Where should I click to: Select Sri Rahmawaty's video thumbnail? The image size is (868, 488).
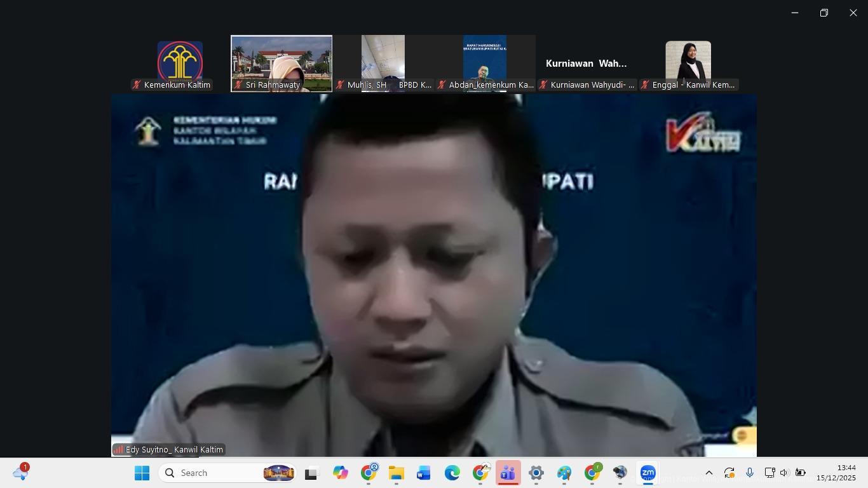coord(281,64)
